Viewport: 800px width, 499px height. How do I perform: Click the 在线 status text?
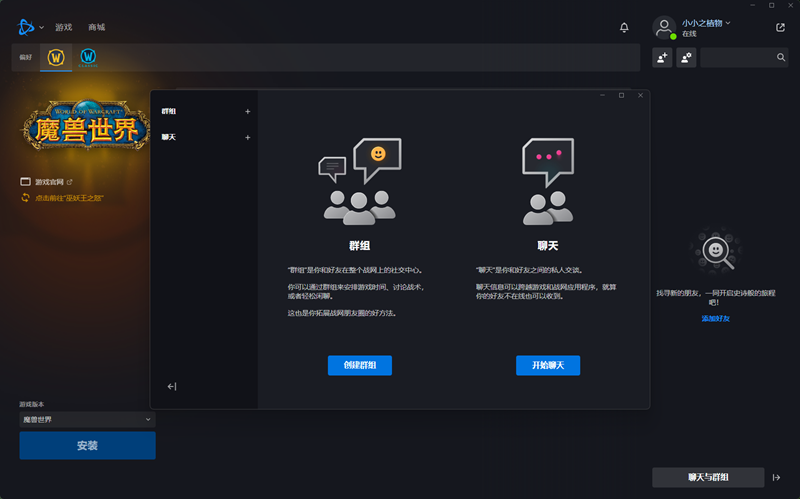pos(689,34)
